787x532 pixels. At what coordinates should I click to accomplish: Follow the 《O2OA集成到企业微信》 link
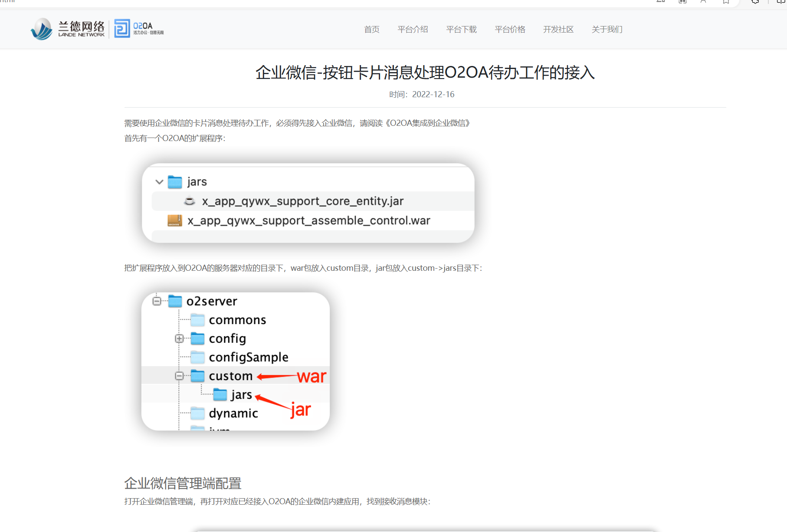click(x=427, y=123)
